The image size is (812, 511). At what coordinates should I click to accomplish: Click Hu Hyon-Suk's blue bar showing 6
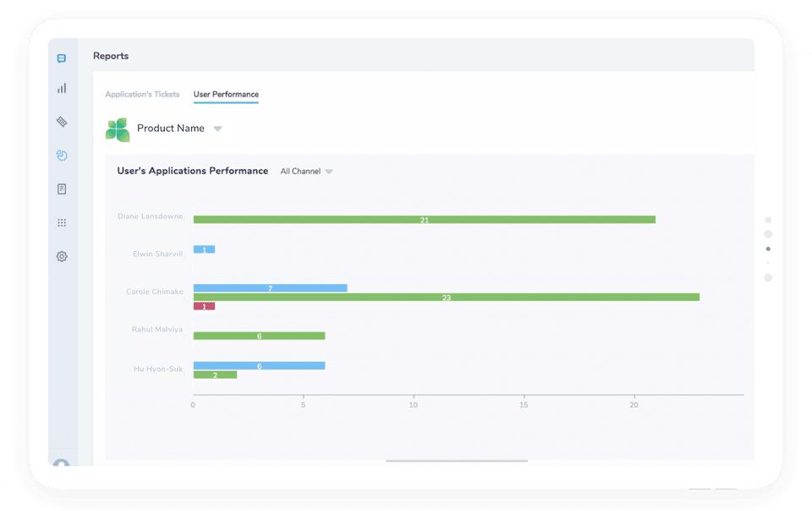click(x=260, y=365)
